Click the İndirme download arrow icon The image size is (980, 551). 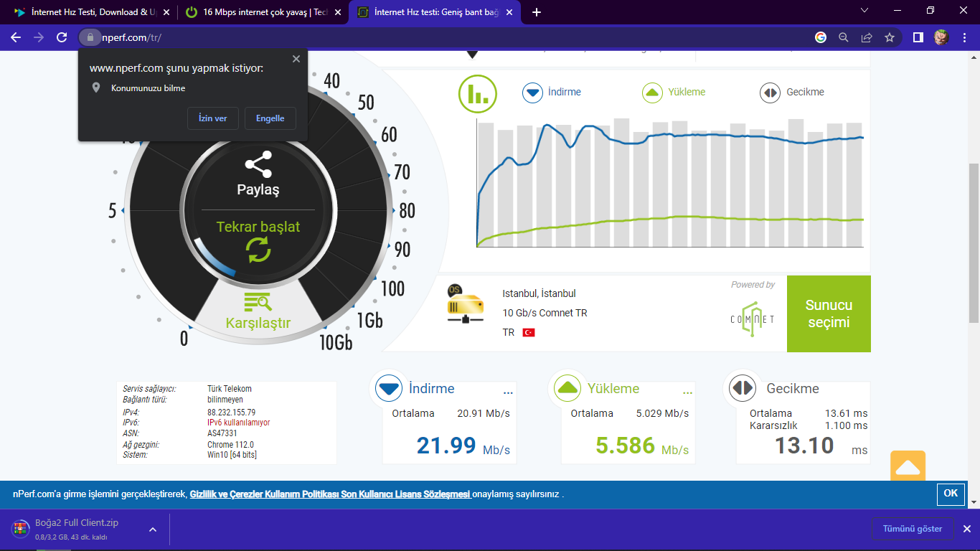(x=390, y=389)
